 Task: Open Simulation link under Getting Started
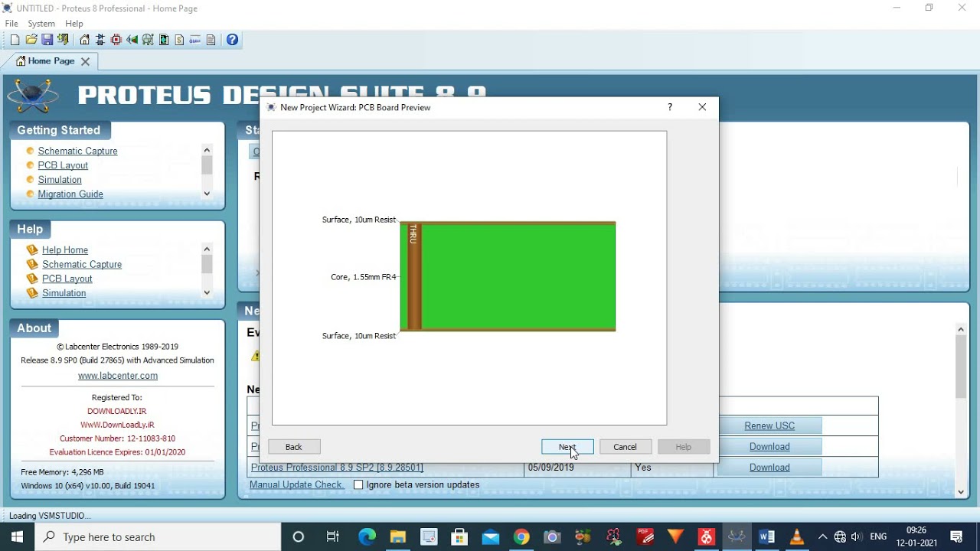60,180
